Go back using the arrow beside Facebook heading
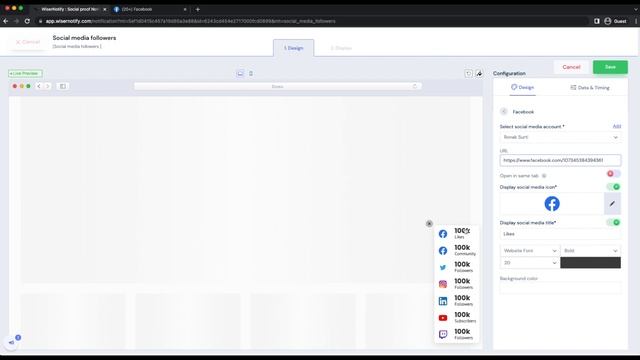640x360 pixels. 504,111
